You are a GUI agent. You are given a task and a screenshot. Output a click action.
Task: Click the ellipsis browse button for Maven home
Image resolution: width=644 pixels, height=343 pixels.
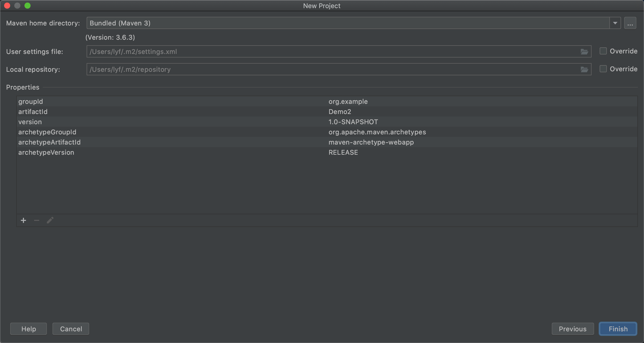630,23
